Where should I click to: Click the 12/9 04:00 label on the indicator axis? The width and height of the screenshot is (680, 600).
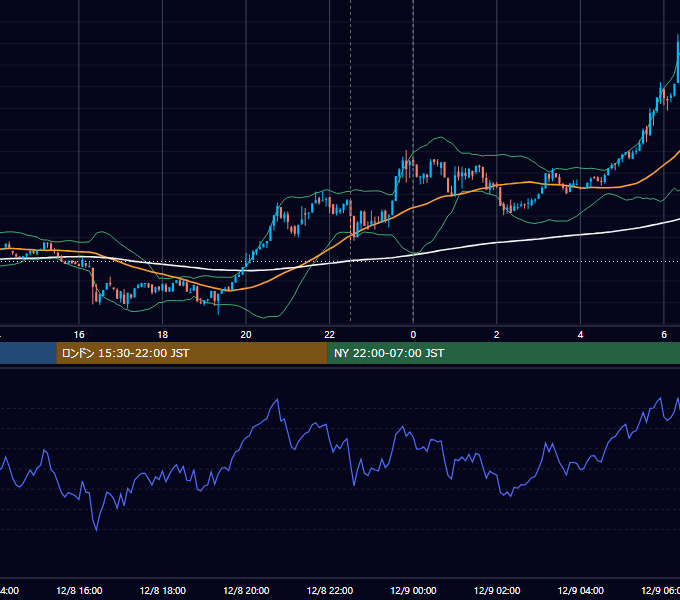tap(581, 591)
